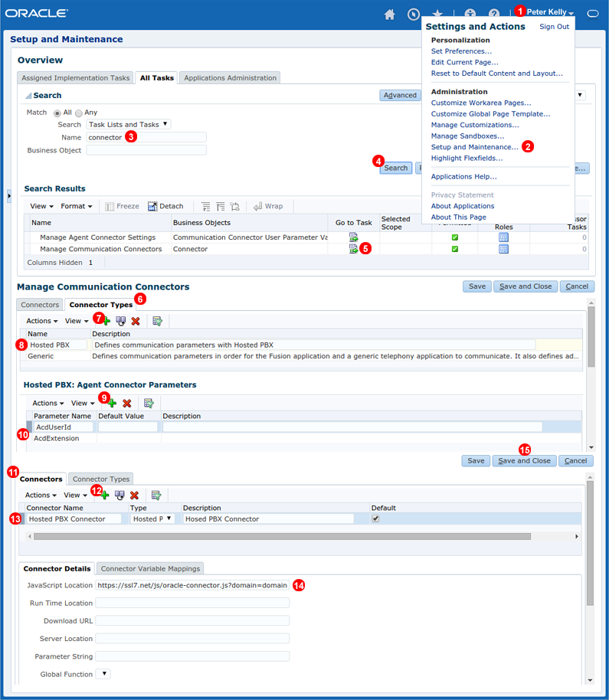The width and height of the screenshot is (609, 700).
Task: Collapse the Search section disclosure triangle
Action: [x=28, y=96]
